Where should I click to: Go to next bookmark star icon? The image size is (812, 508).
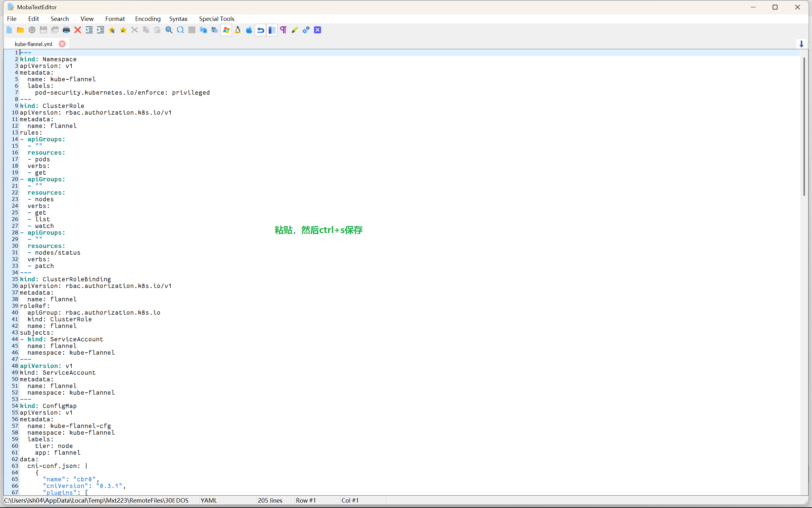coord(123,30)
